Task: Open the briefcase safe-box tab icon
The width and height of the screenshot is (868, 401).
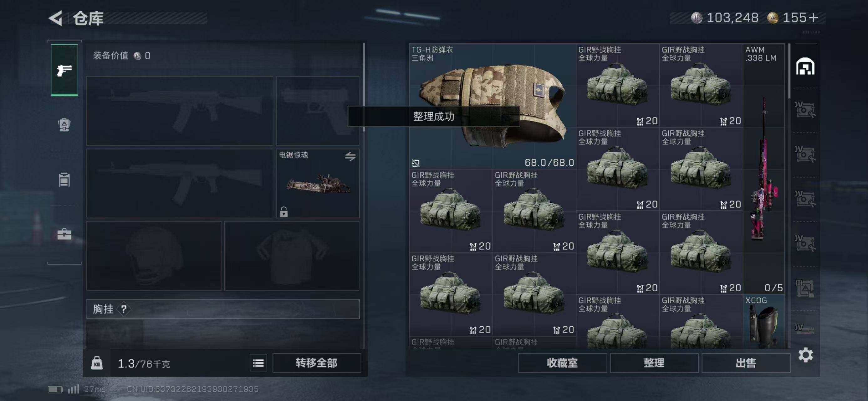Action: pyautogui.click(x=64, y=234)
